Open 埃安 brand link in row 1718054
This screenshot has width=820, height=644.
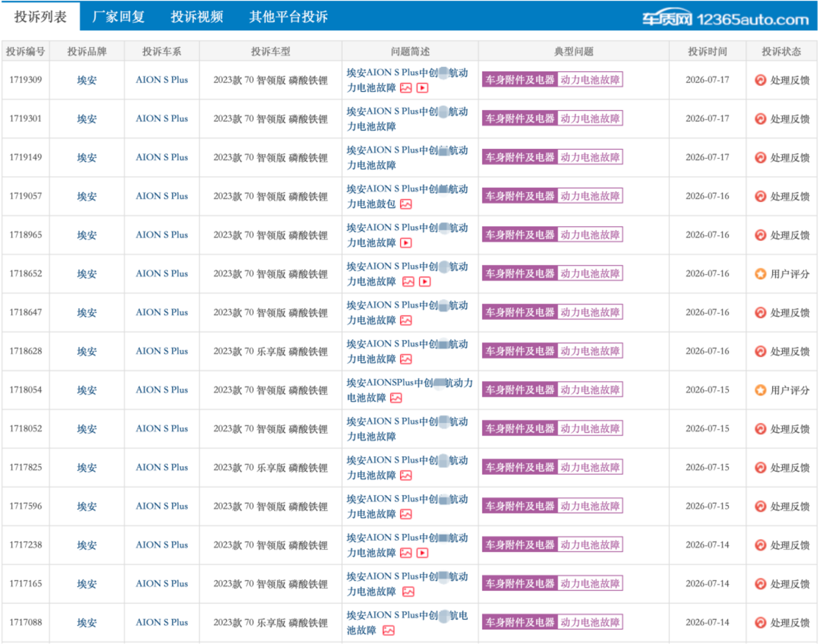[x=87, y=390]
